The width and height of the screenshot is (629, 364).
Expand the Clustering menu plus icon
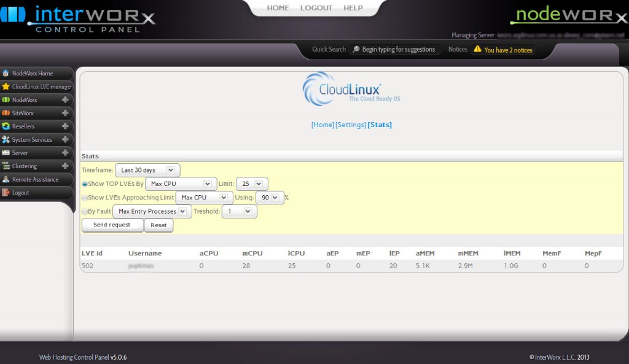(65, 166)
